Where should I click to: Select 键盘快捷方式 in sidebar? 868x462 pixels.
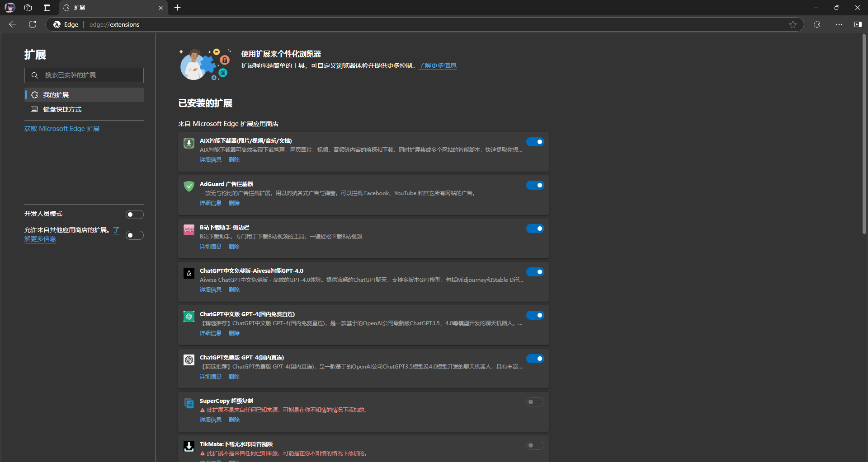point(84,109)
